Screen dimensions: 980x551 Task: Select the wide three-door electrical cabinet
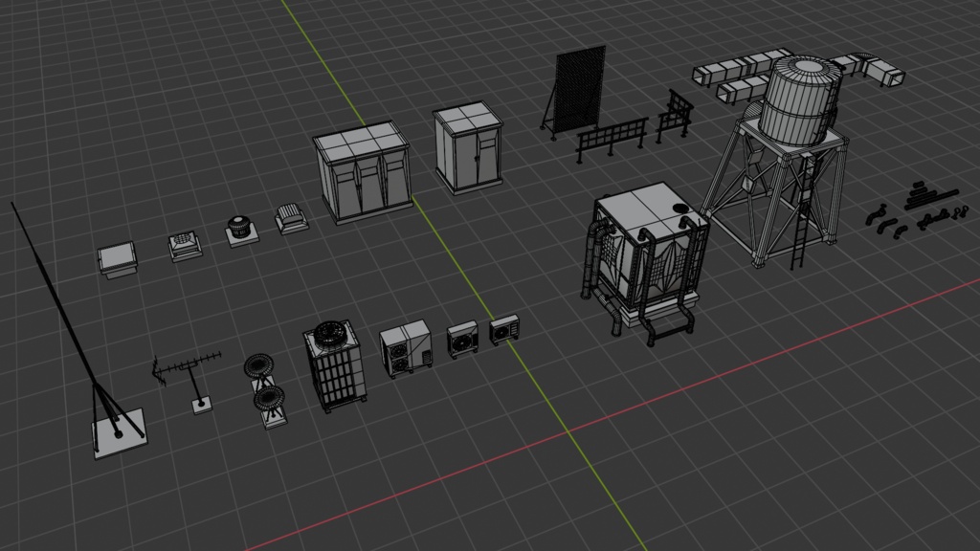362,172
